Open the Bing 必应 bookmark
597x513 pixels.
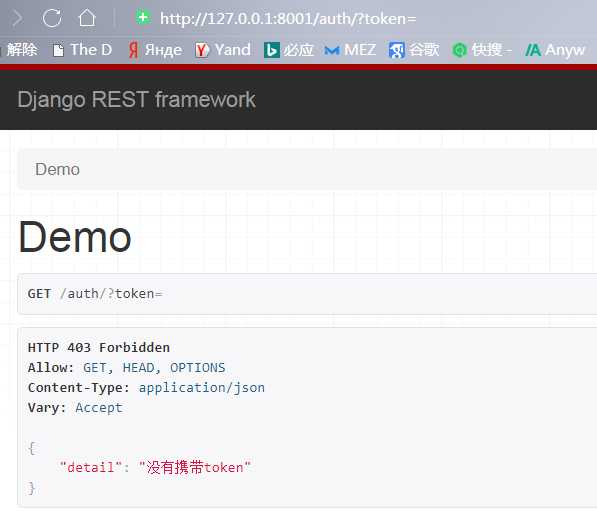click(x=289, y=50)
